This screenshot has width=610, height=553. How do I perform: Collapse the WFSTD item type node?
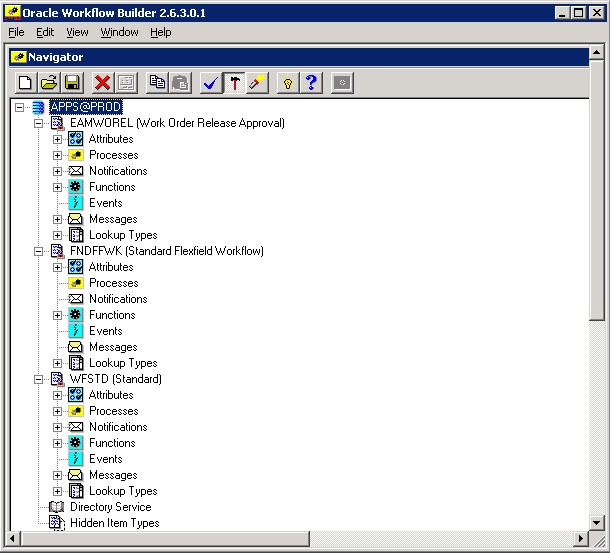tap(38, 379)
